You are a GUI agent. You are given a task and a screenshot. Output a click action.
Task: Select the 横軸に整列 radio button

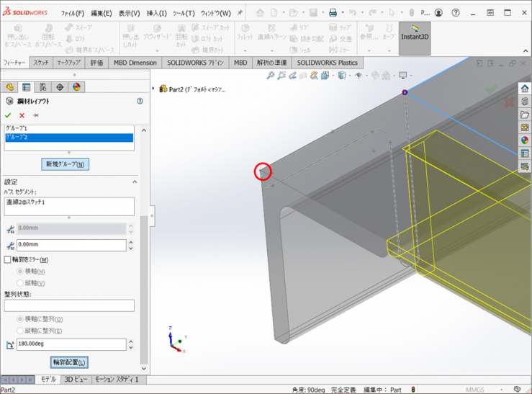(x=20, y=319)
